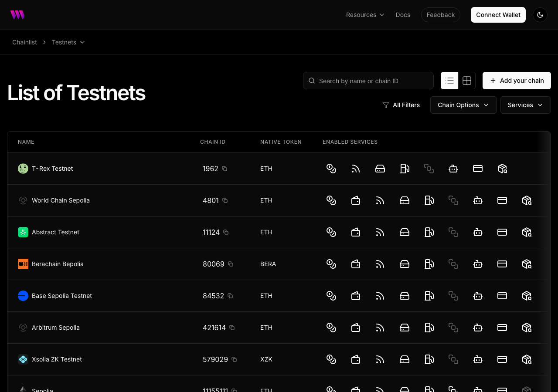Click the robot icon for Abstract Testnet
Viewport: 558px width, 392px height.
(478, 232)
